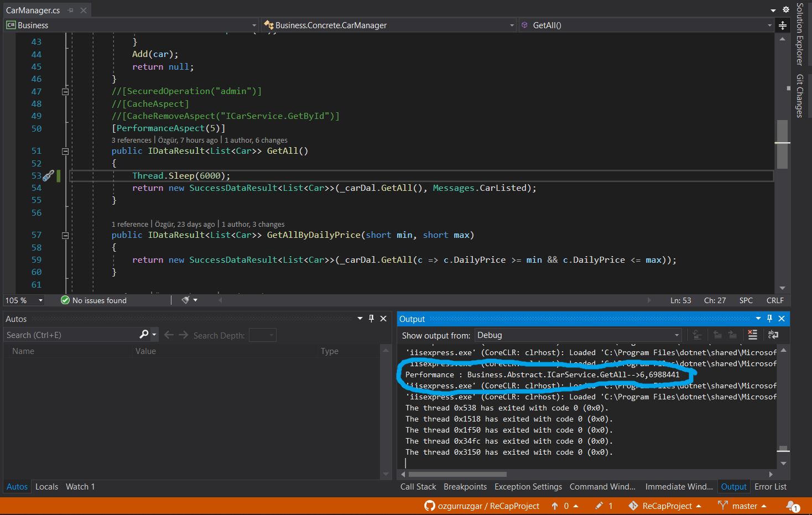The height and width of the screenshot is (515, 812).
Task: Click the Autos search magnifier icon
Action: tap(144, 335)
